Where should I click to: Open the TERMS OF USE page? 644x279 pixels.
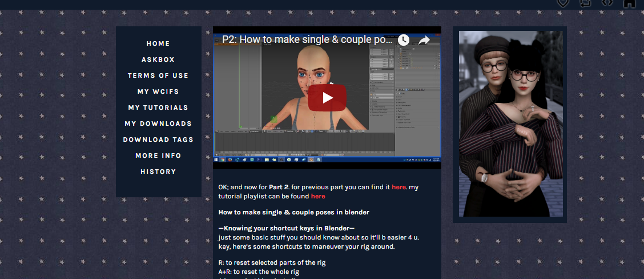pyautogui.click(x=158, y=75)
